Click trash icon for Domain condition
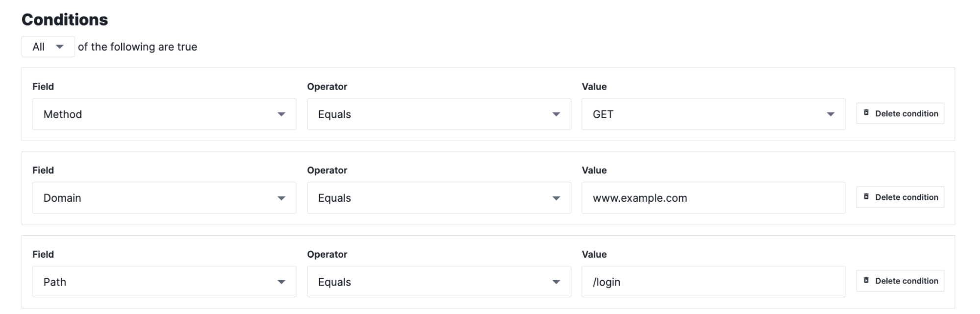The height and width of the screenshot is (314, 980). pyautogui.click(x=866, y=196)
